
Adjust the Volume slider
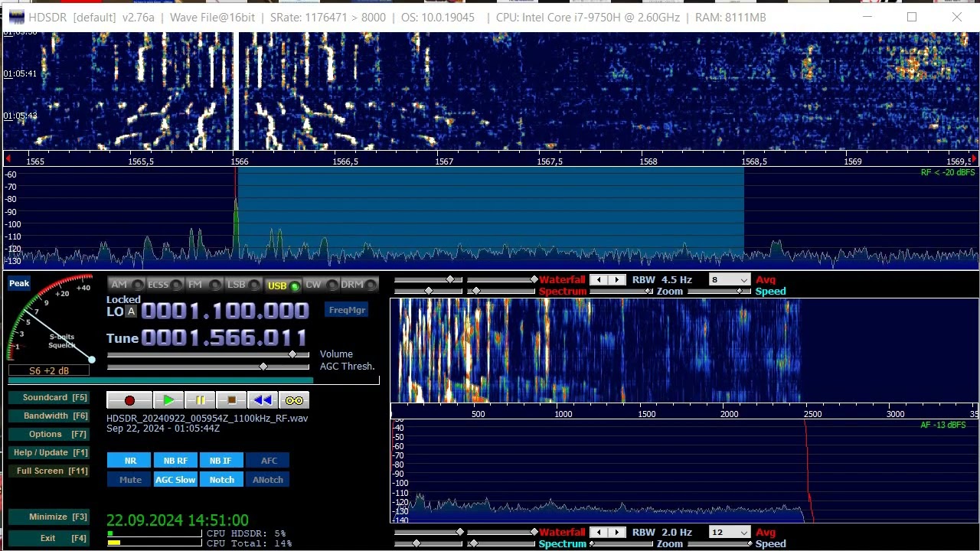(x=208, y=354)
